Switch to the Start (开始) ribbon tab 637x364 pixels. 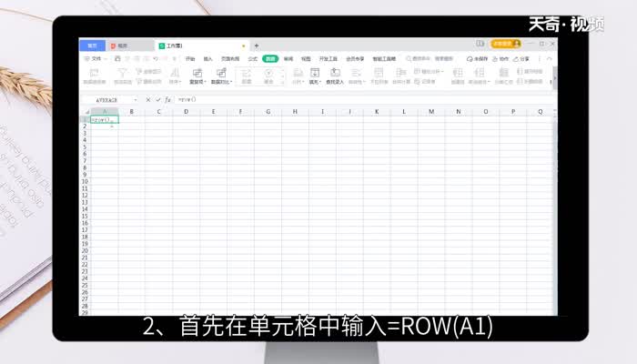click(190, 59)
